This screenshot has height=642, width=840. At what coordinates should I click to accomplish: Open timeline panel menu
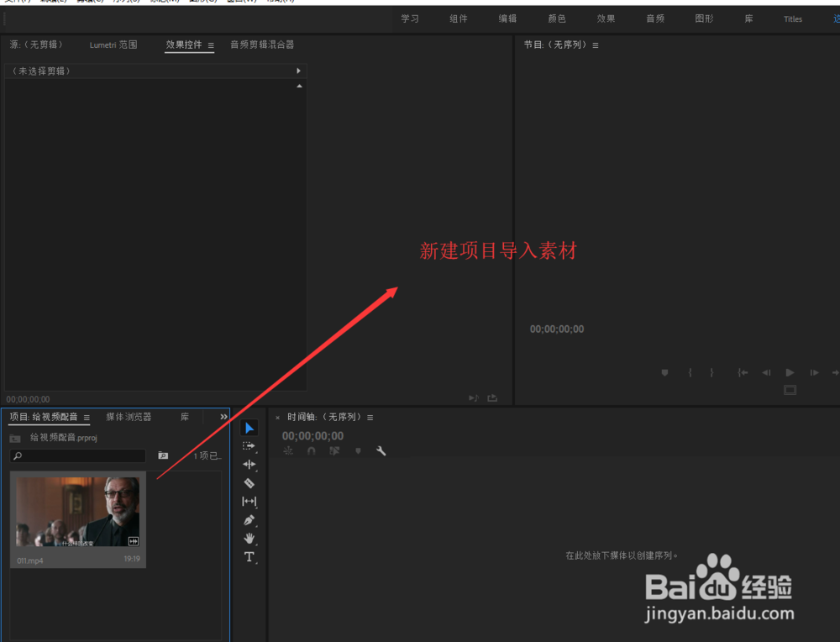(370, 418)
